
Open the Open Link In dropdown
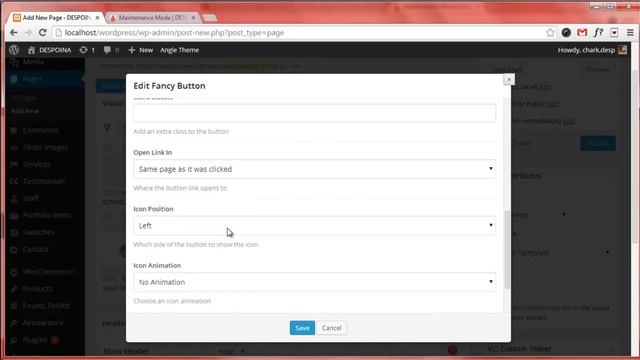tap(314, 169)
